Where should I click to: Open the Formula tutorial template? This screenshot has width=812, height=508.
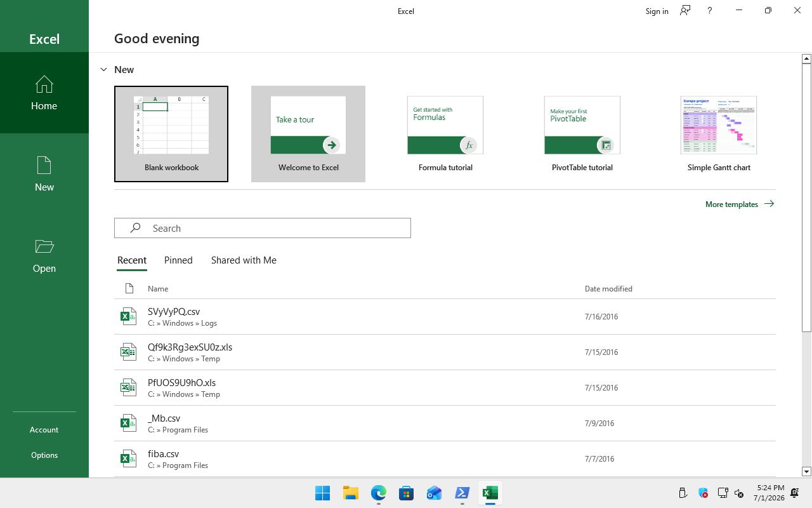tap(445, 134)
